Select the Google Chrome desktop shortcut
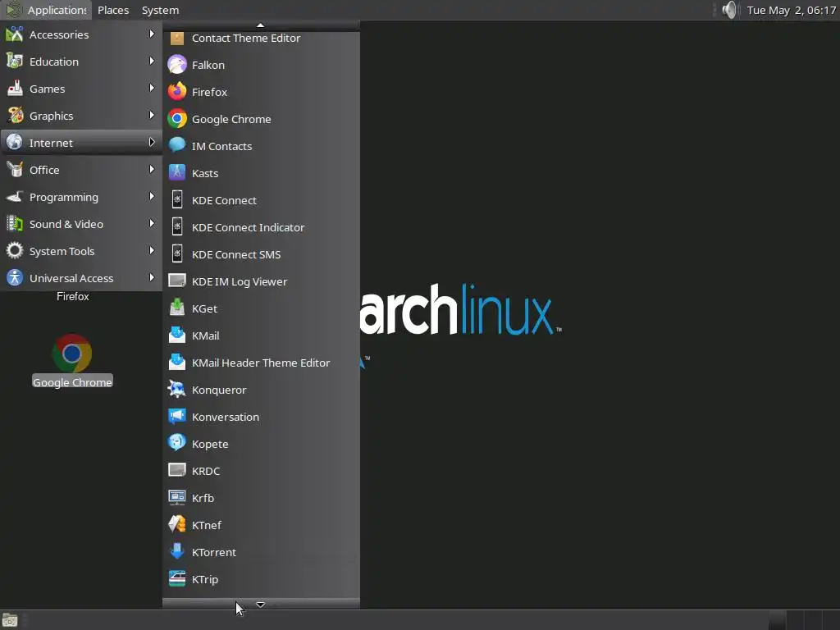This screenshot has height=630, width=840. (x=72, y=360)
